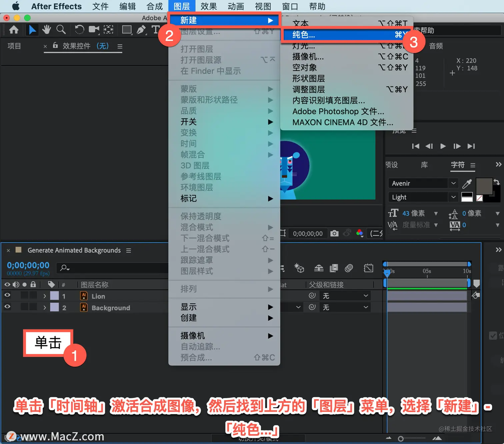Swap fill and stroke colors arrow
The image size is (504, 444).
pos(496,182)
